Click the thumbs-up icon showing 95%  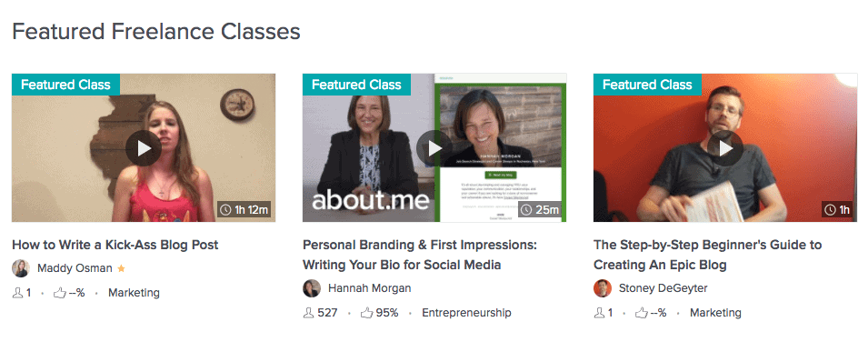point(366,313)
